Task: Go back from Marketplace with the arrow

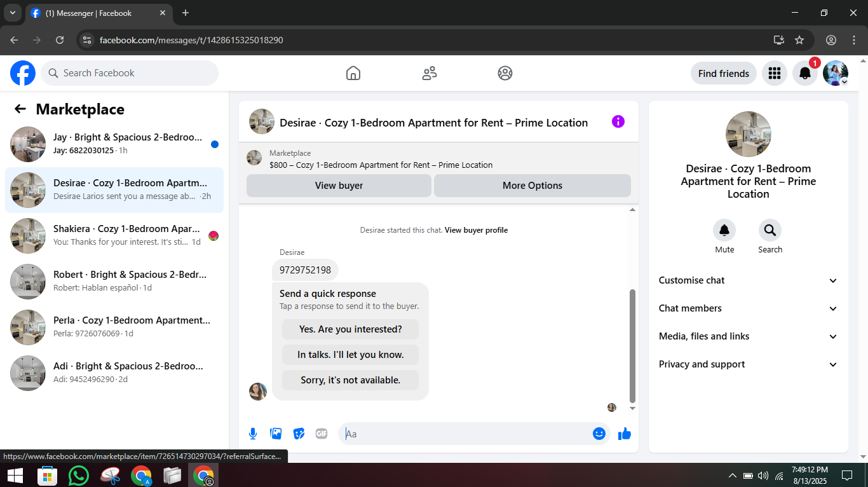Action: (x=20, y=109)
